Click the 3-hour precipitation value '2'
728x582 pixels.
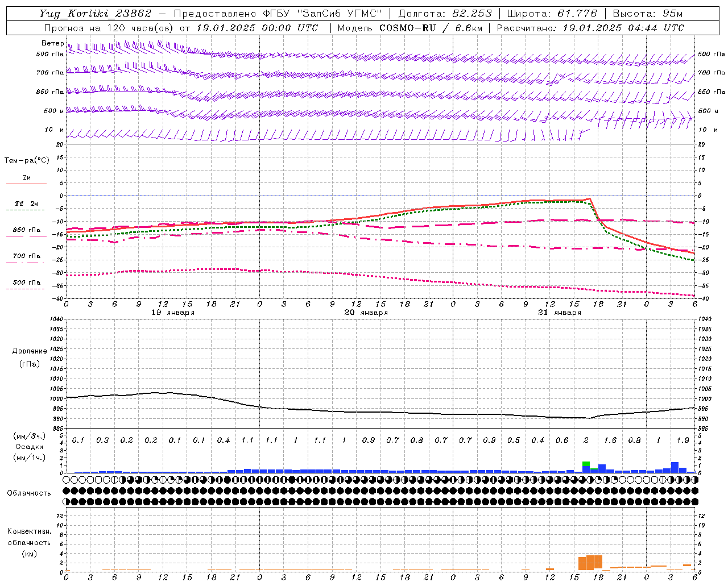click(586, 440)
